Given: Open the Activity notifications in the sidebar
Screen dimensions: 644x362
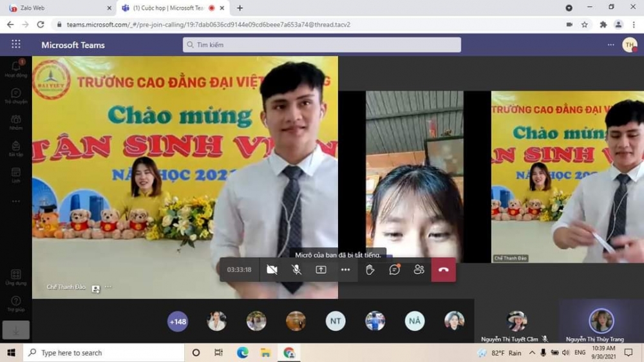Looking at the screenshot, I should coord(16,69).
